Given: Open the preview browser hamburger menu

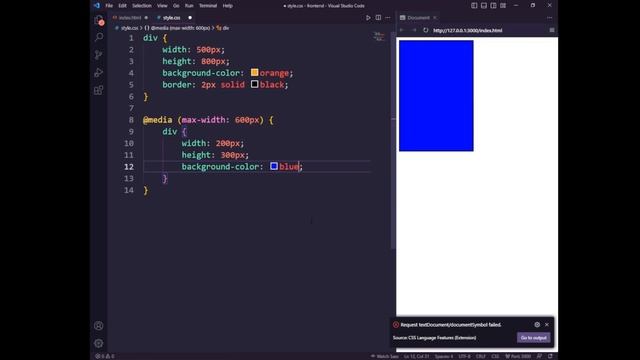Looking at the screenshot, I should coord(552,30).
